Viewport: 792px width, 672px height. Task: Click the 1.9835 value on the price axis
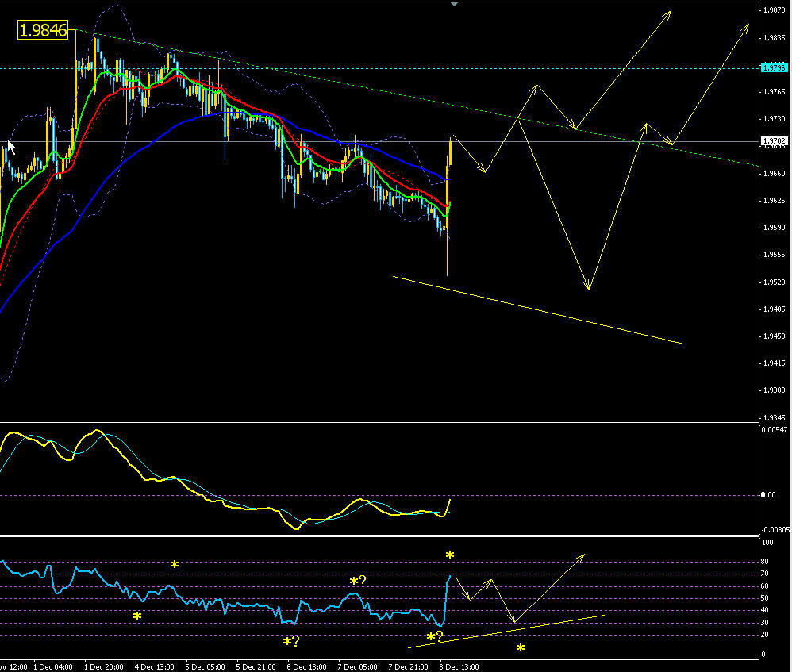(x=775, y=38)
